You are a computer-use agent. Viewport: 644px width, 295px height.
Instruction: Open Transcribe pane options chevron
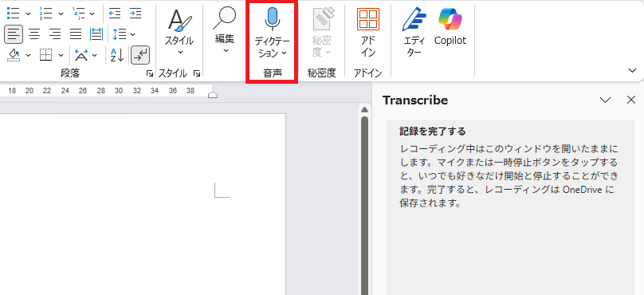(x=606, y=100)
